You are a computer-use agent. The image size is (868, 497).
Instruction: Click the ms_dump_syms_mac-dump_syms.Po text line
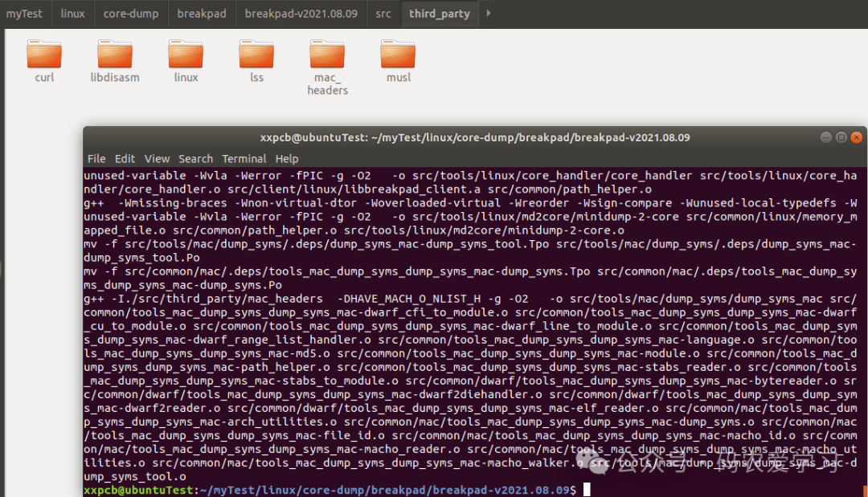tap(182, 285)
